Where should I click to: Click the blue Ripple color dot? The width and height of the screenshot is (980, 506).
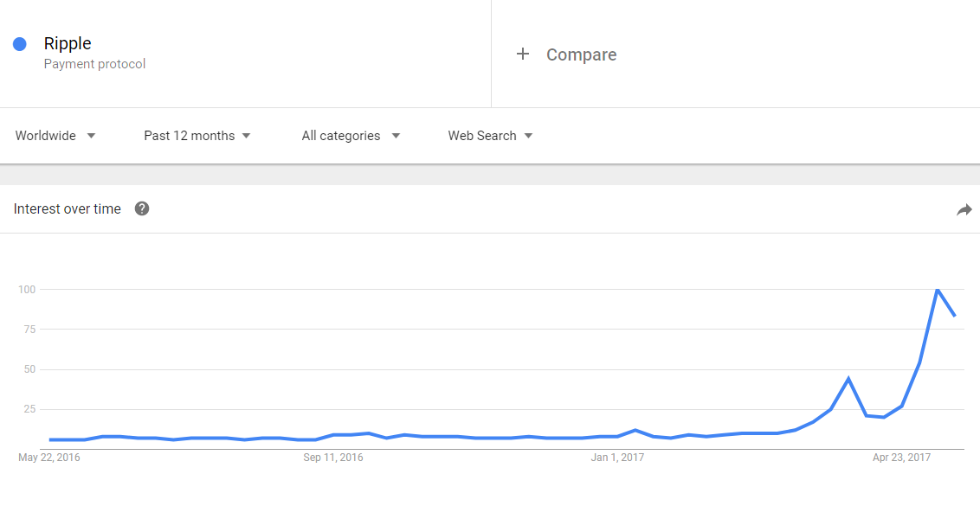tap(19, 44)
